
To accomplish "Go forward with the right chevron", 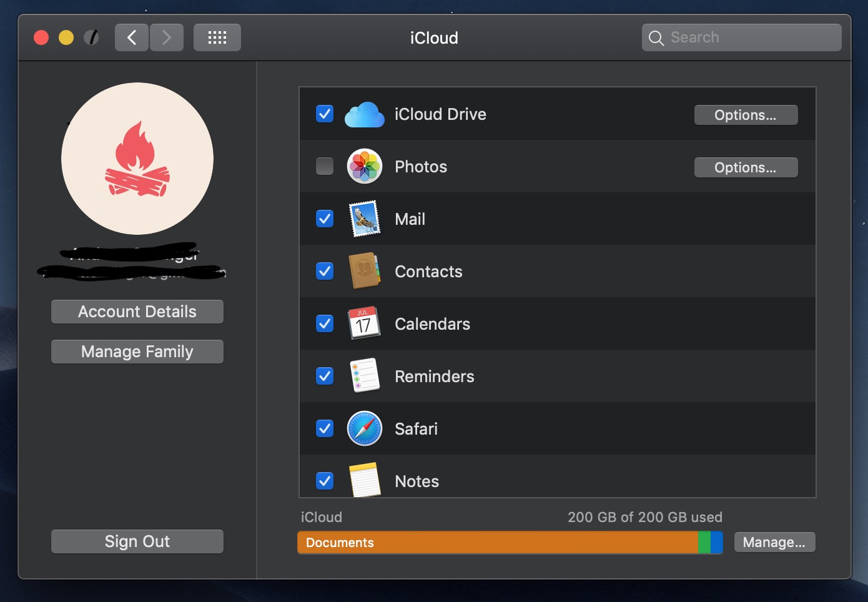I will point(167,37).
